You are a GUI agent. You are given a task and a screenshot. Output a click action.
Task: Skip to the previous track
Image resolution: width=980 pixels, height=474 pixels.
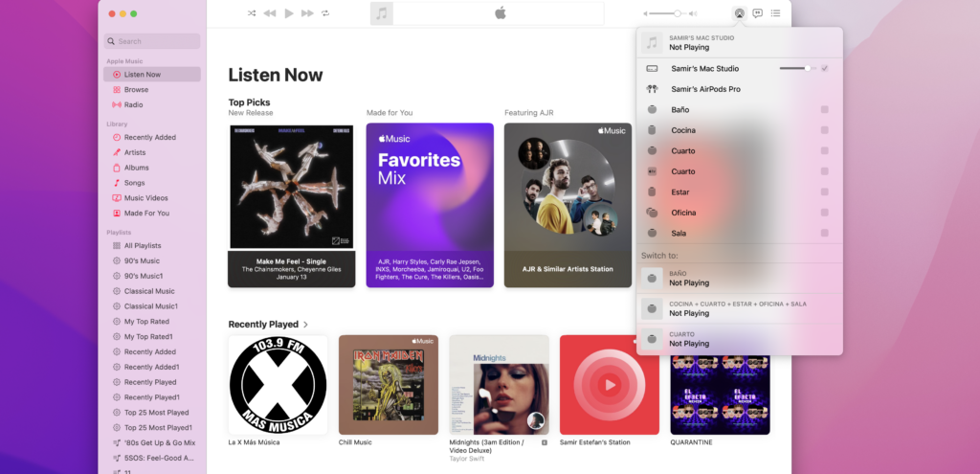point(269,13)
